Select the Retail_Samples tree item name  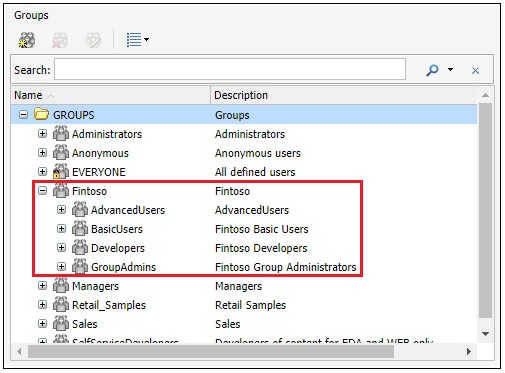pos(109,305)
